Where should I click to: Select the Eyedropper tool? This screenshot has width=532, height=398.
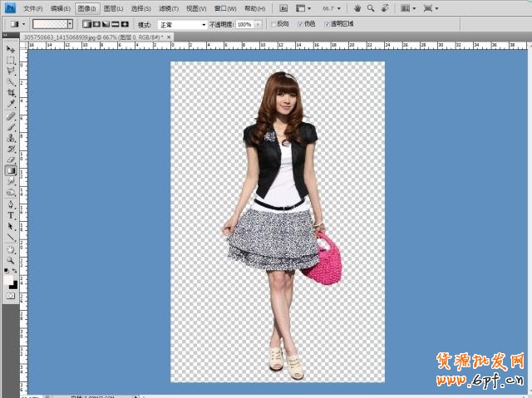tap(11, 104)
